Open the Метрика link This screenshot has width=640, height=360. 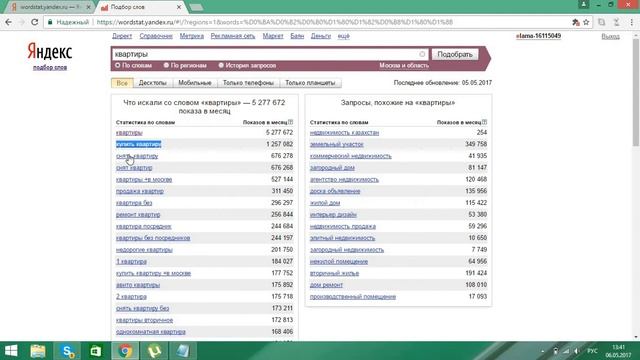191,36
